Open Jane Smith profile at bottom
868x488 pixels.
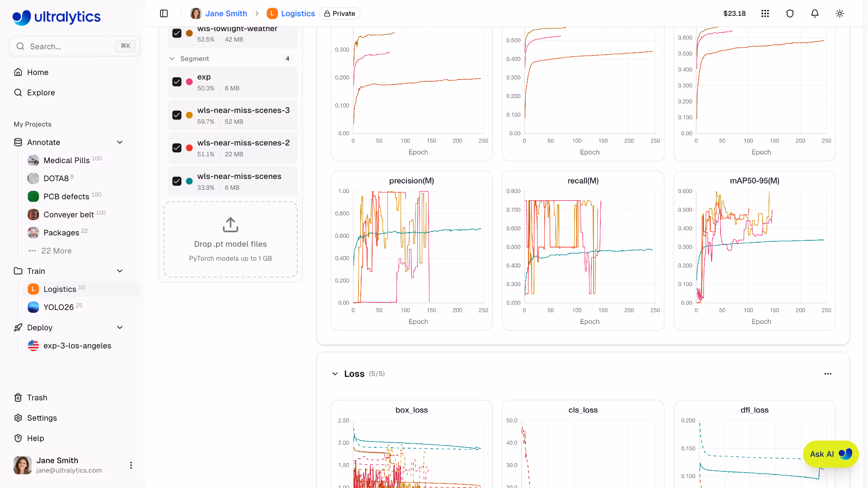pos(68,465)
